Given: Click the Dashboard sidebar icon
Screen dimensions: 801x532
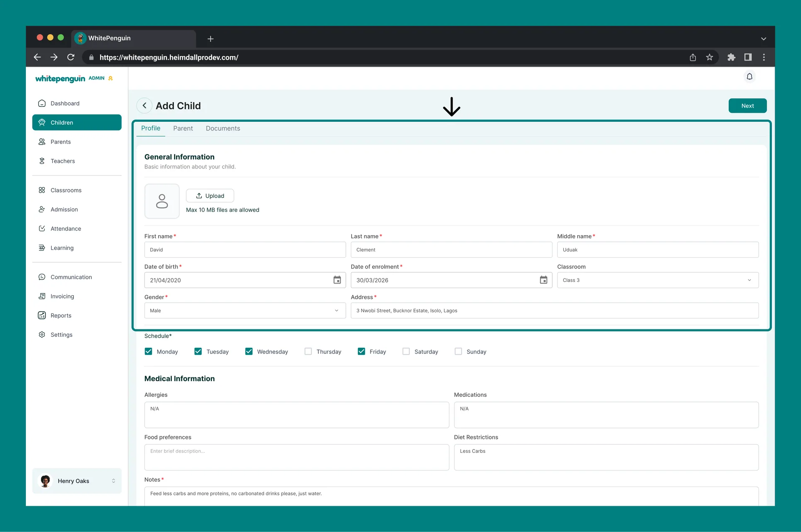Looking at the screenshot, I should (x=42, y=103).
